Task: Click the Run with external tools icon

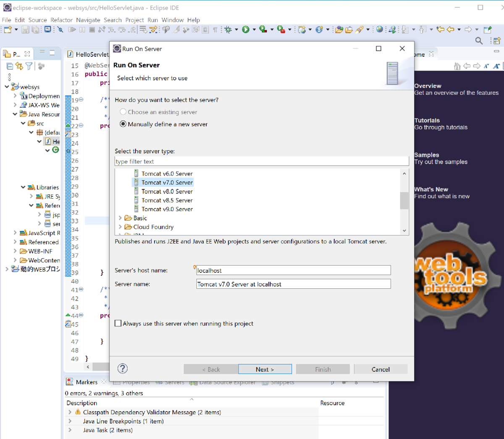Action: click(281, 29)
